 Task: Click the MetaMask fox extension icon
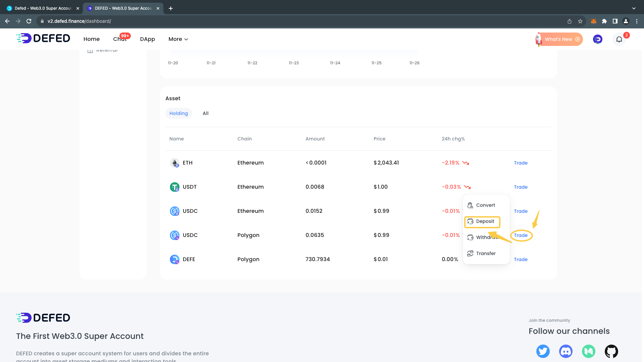pos(593,21)
